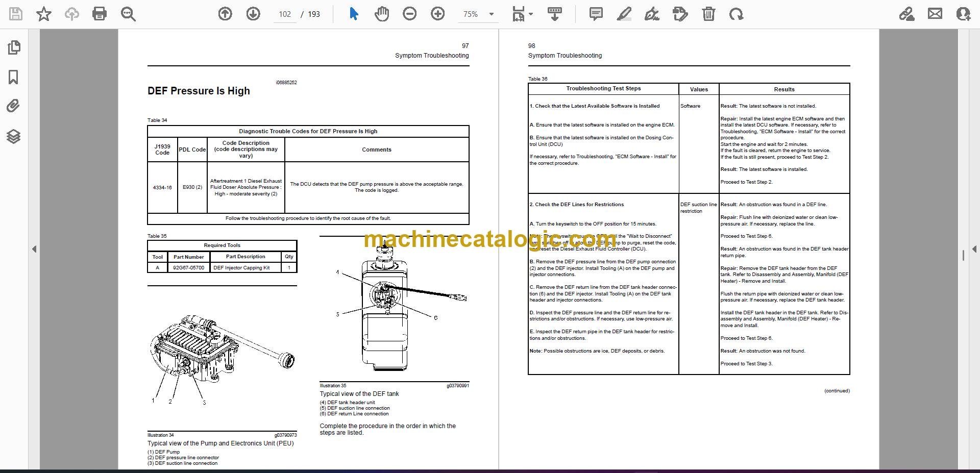Bookmark this file with the star icon
This screenshot has height=473, width=980.
tap(44, 14)
